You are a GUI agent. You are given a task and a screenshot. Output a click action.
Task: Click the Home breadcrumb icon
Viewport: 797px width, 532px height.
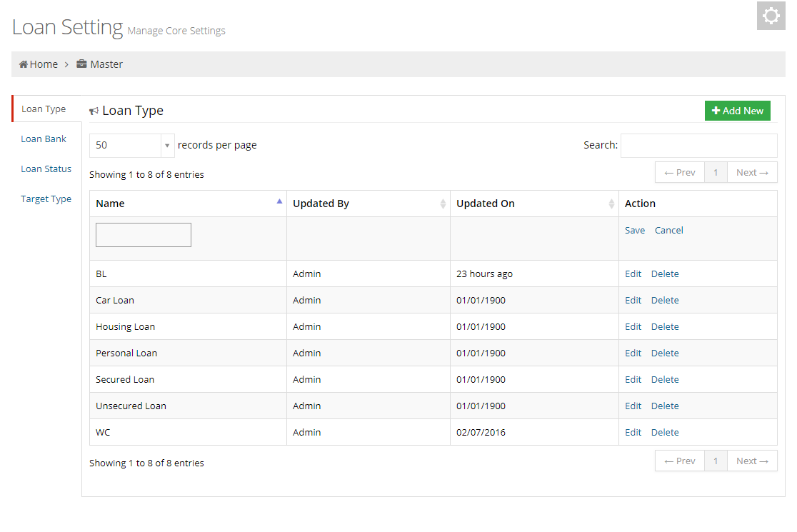click(x=24, y=64)
